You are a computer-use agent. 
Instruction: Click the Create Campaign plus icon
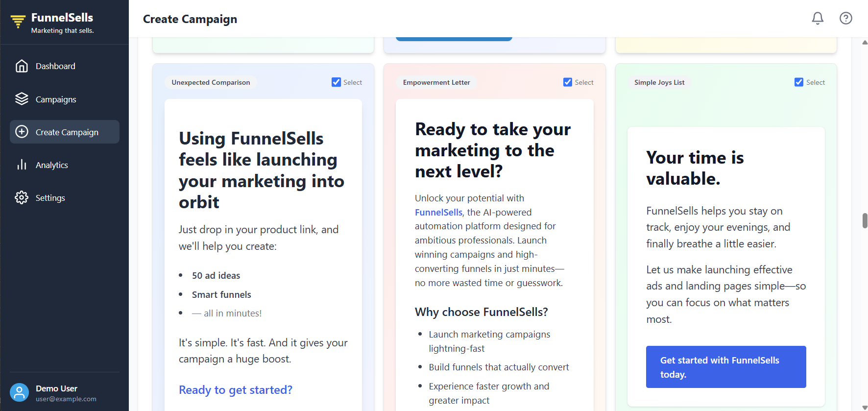click(x=22, y=132)
